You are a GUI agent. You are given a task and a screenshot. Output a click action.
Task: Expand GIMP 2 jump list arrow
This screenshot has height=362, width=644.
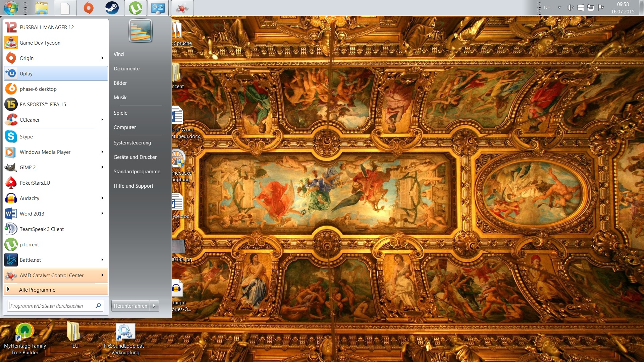(102, 168)
